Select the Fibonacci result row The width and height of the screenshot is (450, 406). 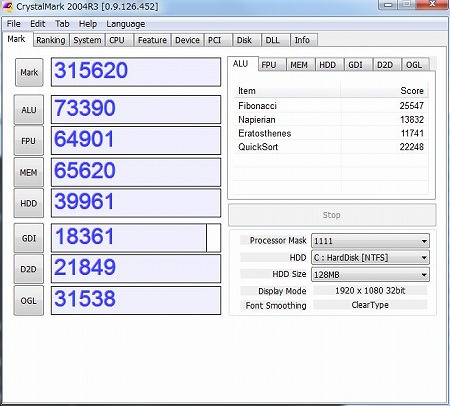tap(331, 106)
